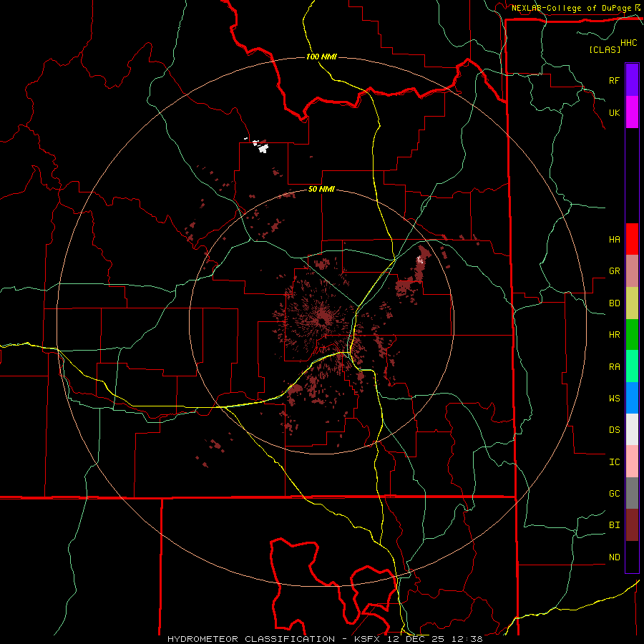Click the "BD" legend label
This screenshot has width=644, height=644.
point(614,303)
